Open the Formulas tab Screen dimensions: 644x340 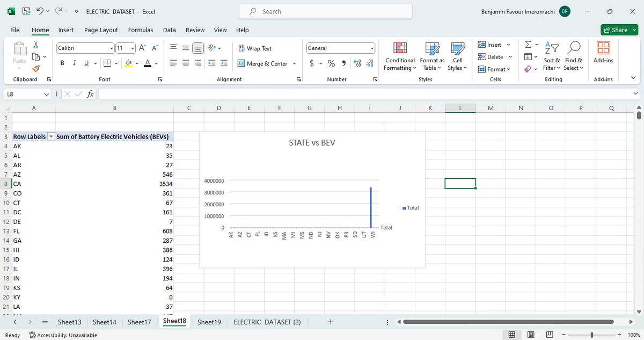pos(141,30)
